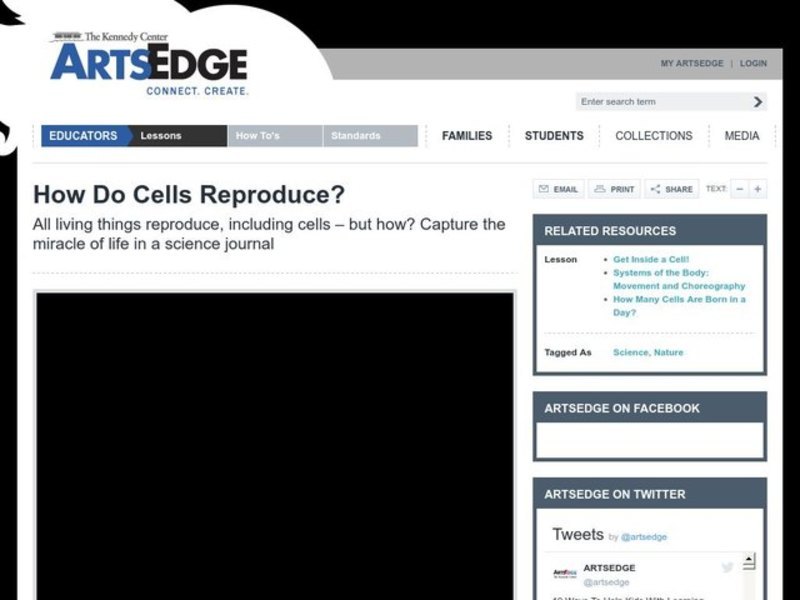The width and height of the screenshot is (800, 600).
Task: Switch to the Students tab
Action: pos(554,135)
